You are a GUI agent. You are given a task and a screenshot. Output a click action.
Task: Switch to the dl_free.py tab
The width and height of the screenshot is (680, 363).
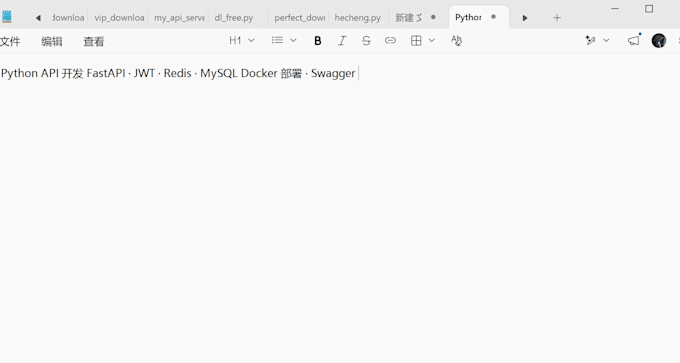tap(234, 18)
